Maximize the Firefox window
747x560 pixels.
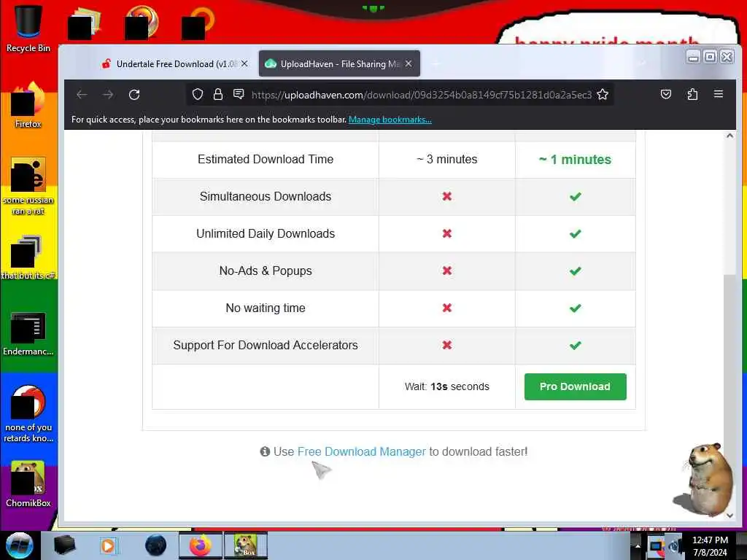710,57
